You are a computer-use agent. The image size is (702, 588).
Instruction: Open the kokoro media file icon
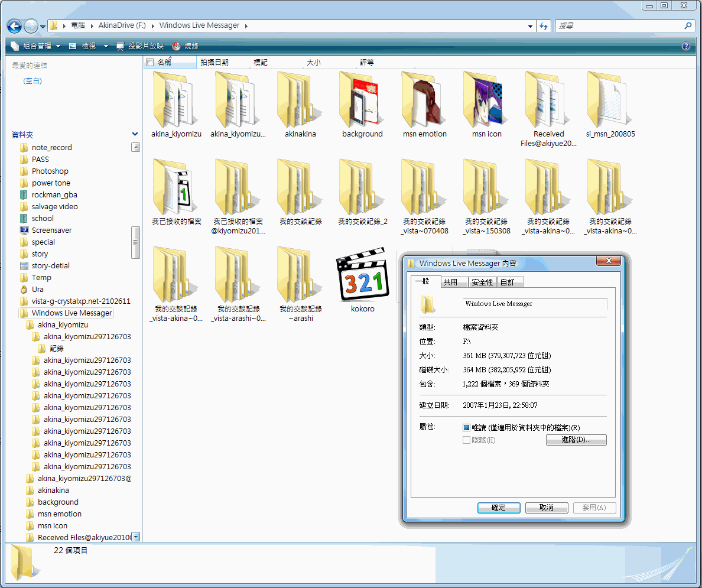pyautogui.click(x=363, y=274)
